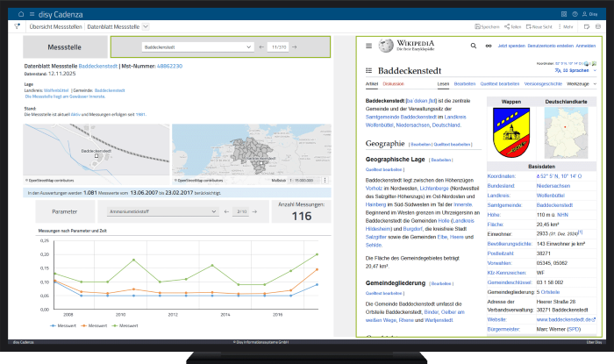Open the Mehr overflow menu

566,26
